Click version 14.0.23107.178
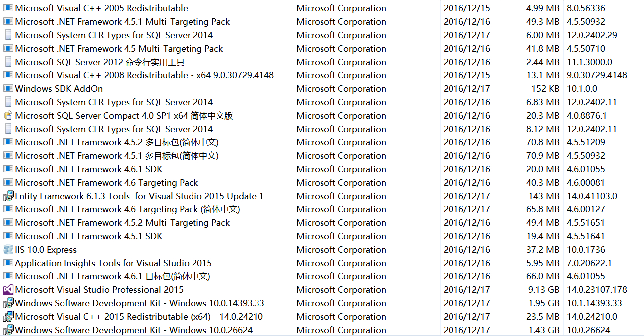Screen dimensions: 644x336 pos(597,290)
